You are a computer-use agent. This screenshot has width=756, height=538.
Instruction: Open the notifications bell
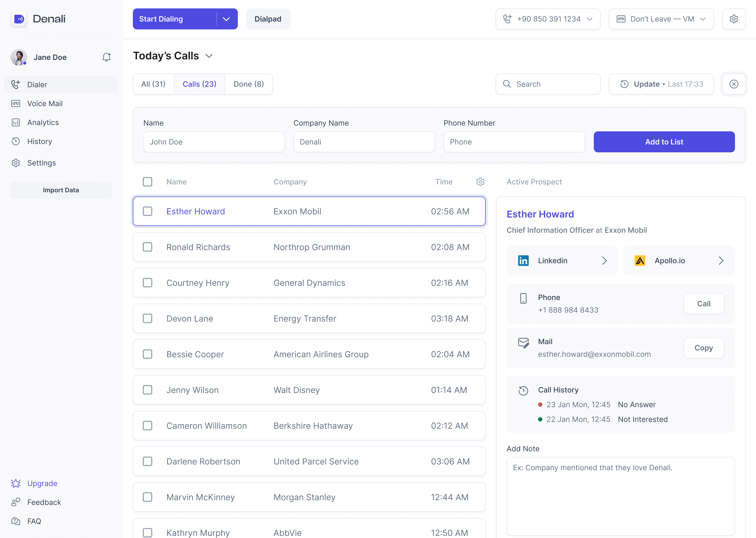pyautogui.click(x=106, y=57)
